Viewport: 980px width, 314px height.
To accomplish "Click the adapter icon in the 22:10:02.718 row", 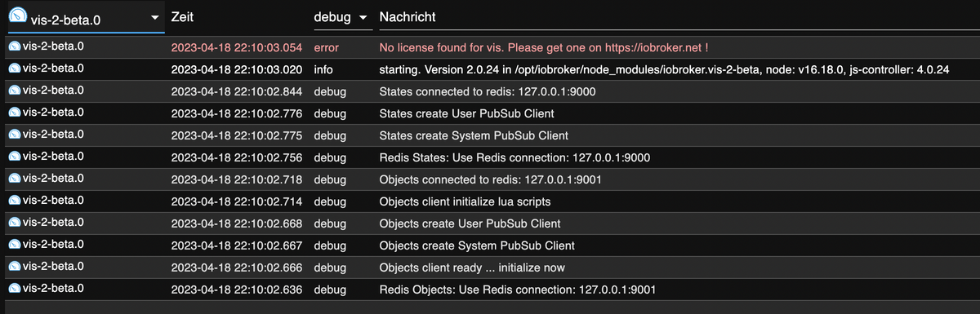I will click(14, 179).
